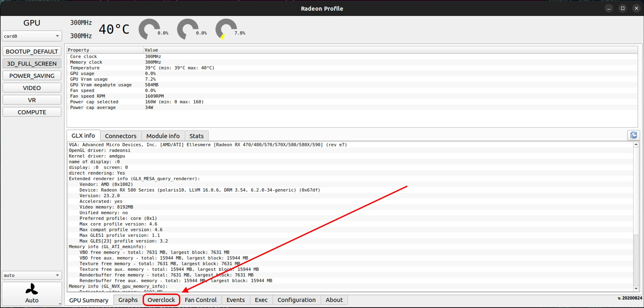Click the GPU usage gauge
The height and width of the screenshot is (308, 644).
coord(149,29)
